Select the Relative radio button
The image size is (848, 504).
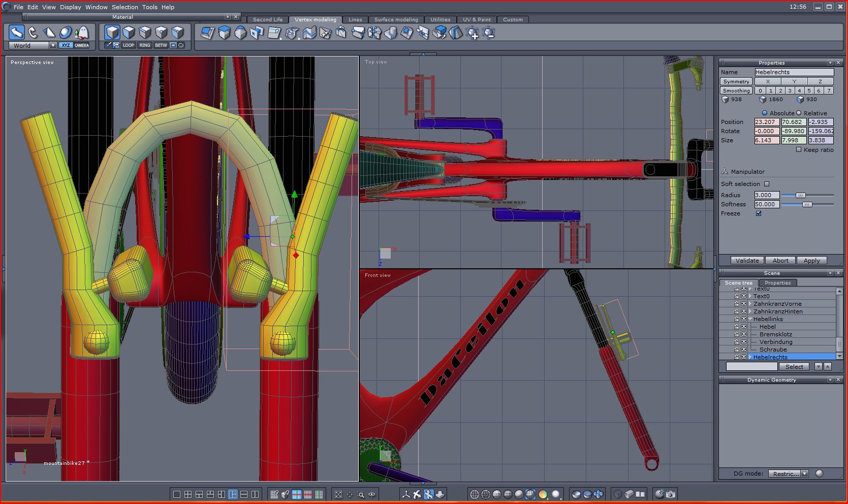[x=799, y=113]
